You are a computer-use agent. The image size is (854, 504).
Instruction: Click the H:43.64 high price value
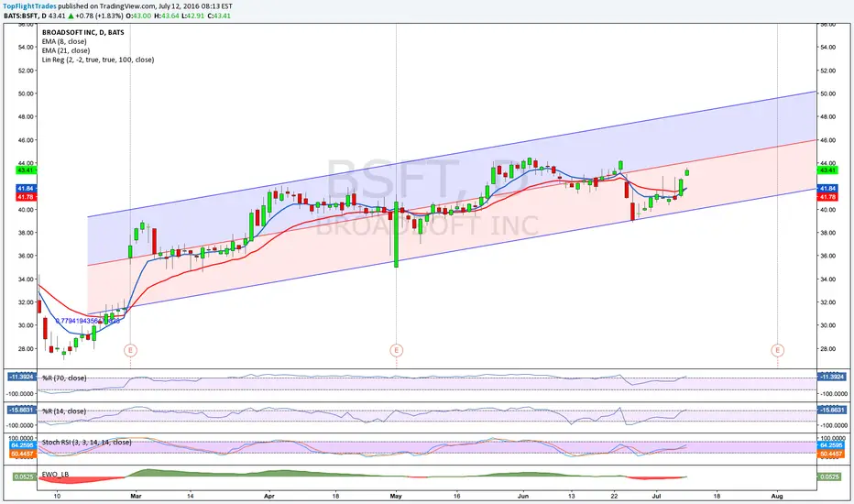pyautogui.click(x=166, y=16)
